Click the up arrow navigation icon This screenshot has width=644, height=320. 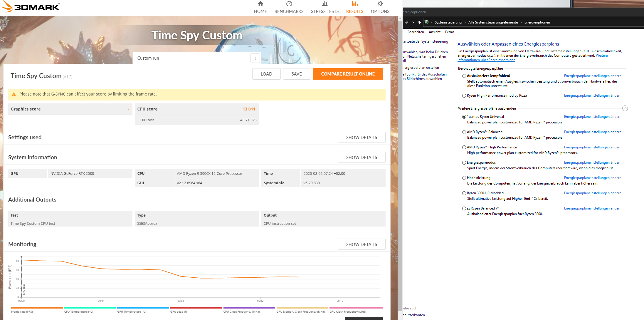(419, 22)
